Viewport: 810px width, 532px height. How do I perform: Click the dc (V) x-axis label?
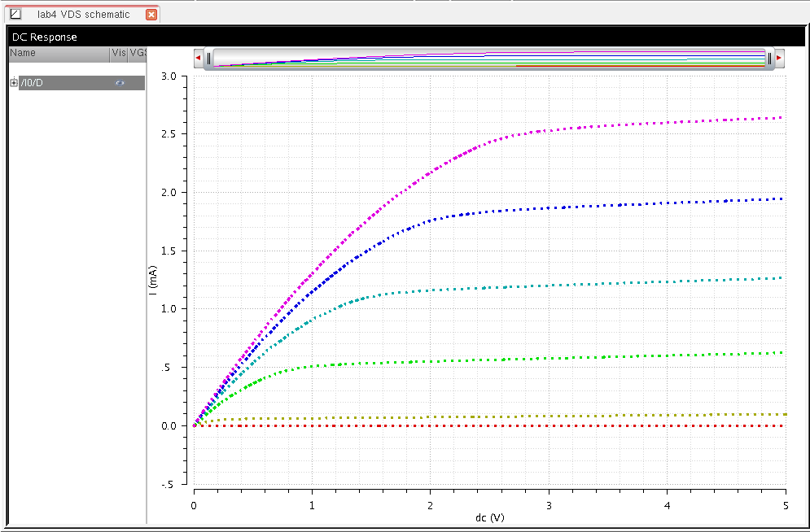coord(489,517)
